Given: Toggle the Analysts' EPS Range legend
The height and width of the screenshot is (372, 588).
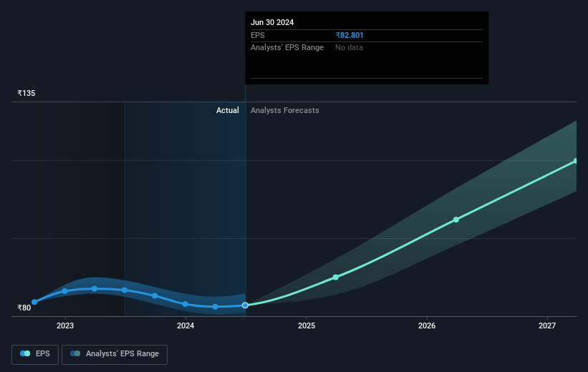Looking at the screenshot, I should coord(115,354).
